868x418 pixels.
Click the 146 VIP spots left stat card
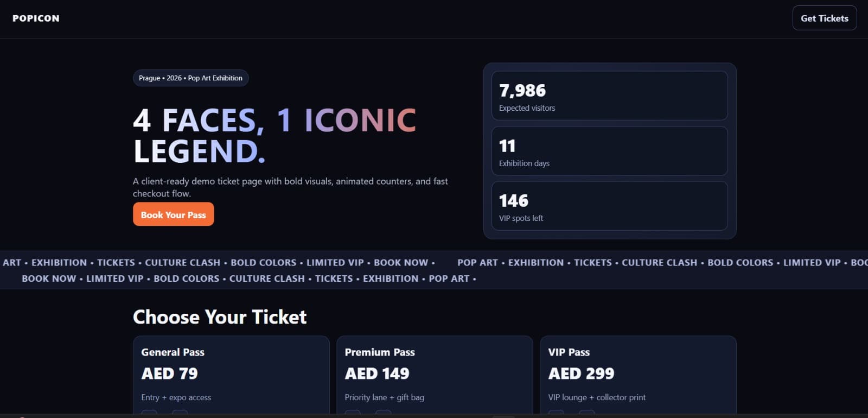click(609, 206)
